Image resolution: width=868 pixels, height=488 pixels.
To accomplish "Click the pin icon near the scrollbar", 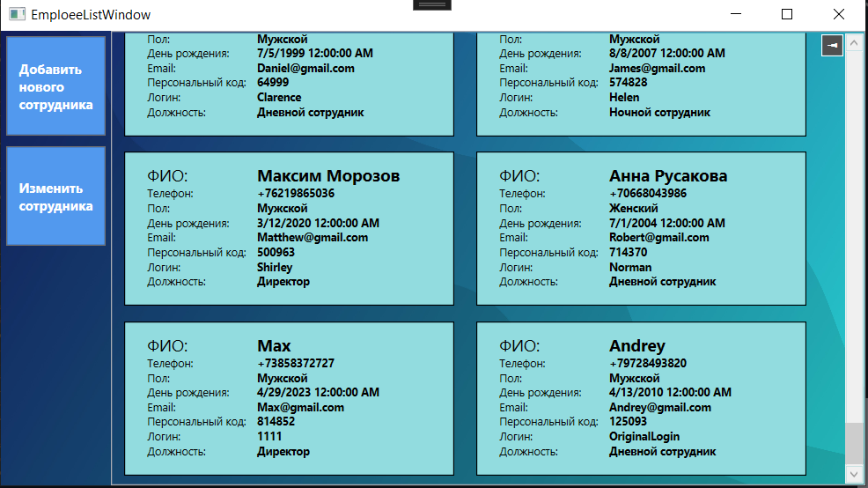I will tap(832, 46).
